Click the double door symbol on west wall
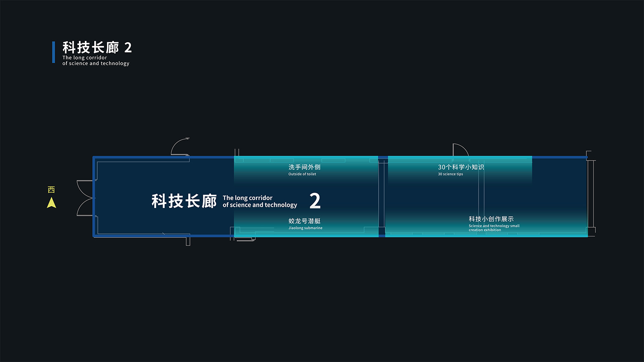The height and width of the screenshot is (362, 644). click(85, 198)
